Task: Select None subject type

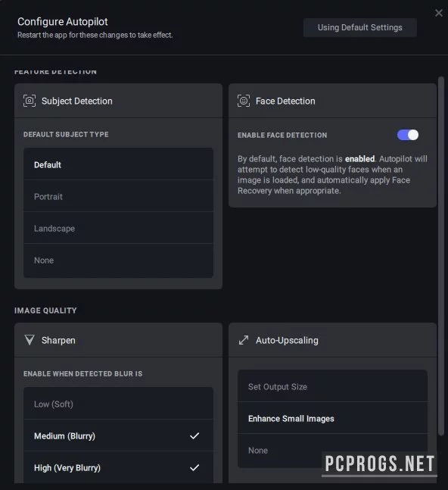Action: (118, 260)
